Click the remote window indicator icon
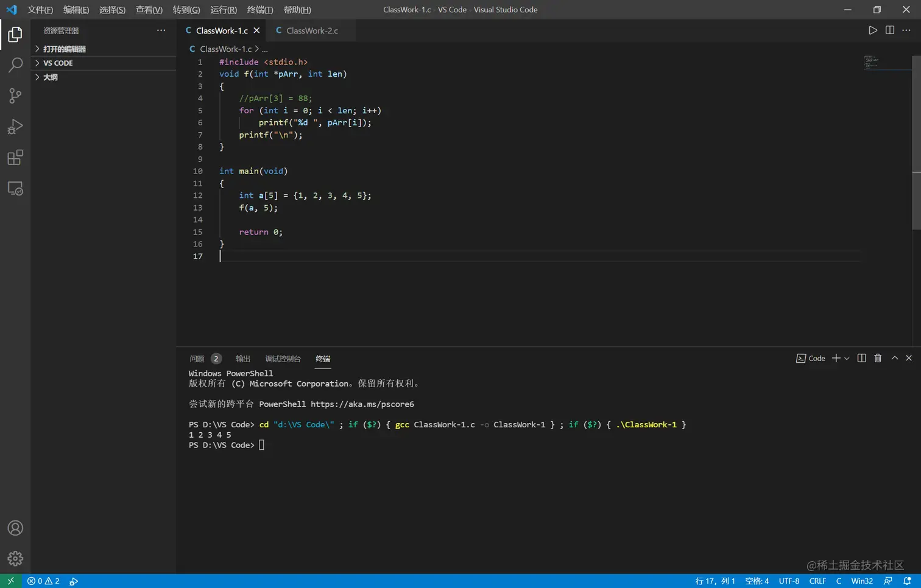Viewport: 921px width, 588px height. (10, 581)
